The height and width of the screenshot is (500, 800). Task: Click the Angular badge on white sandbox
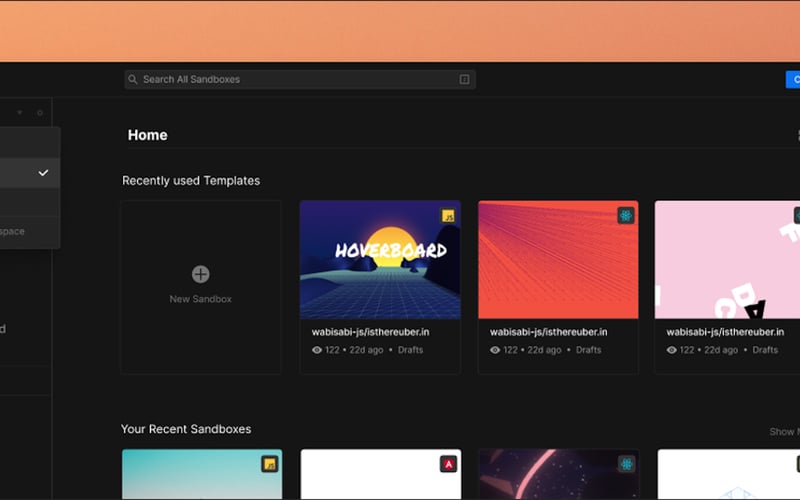pos(448,464)
